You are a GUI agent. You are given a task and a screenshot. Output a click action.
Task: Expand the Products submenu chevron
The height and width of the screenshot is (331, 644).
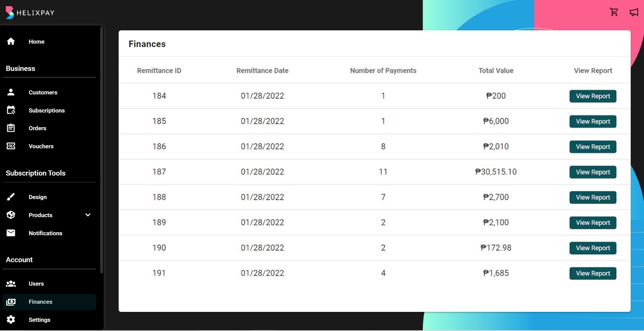tap(88, 215)
